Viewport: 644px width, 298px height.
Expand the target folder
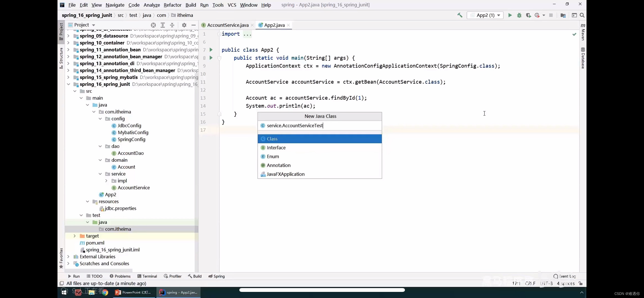point(75,236)
